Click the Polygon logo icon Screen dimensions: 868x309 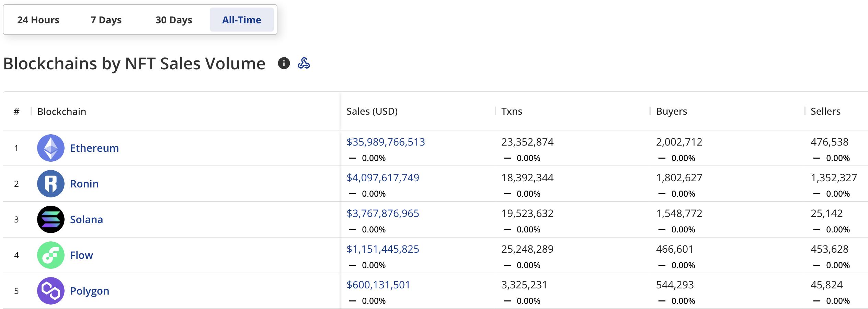point(51,291)
